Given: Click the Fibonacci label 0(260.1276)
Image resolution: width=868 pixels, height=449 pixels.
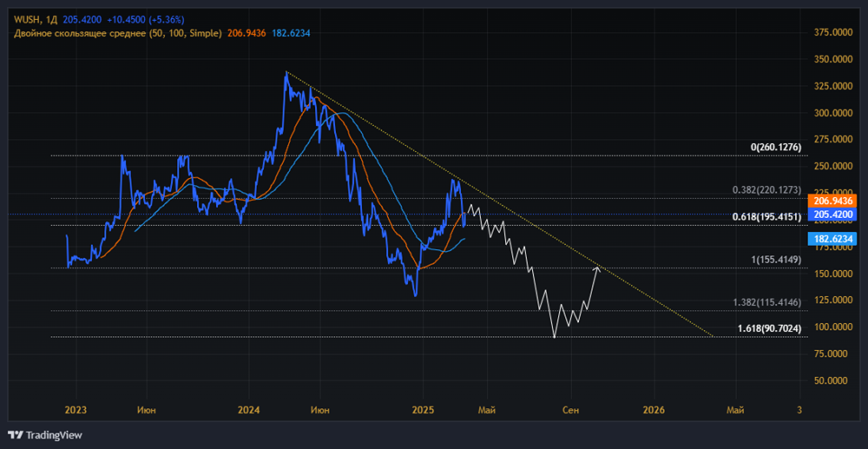Looking at the screenshot, I should click(775, 148).
